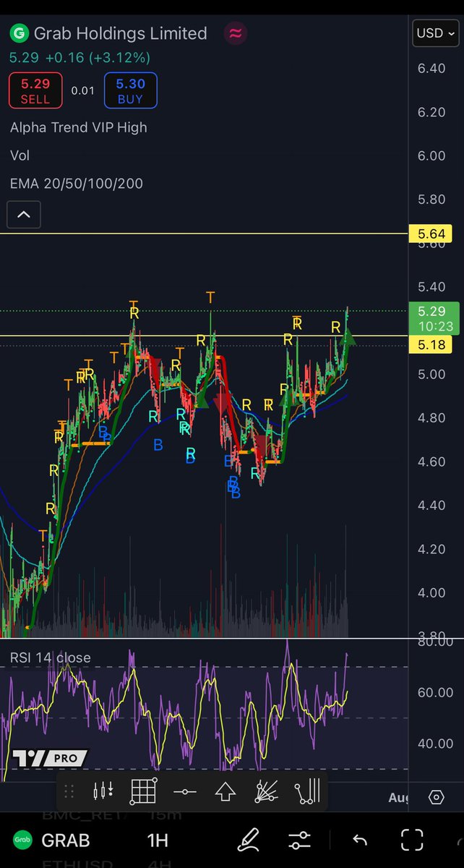Viewport: 464px width, 868px height.
Task: Open the pink wave indicator badge
Action: click(236, 33)
